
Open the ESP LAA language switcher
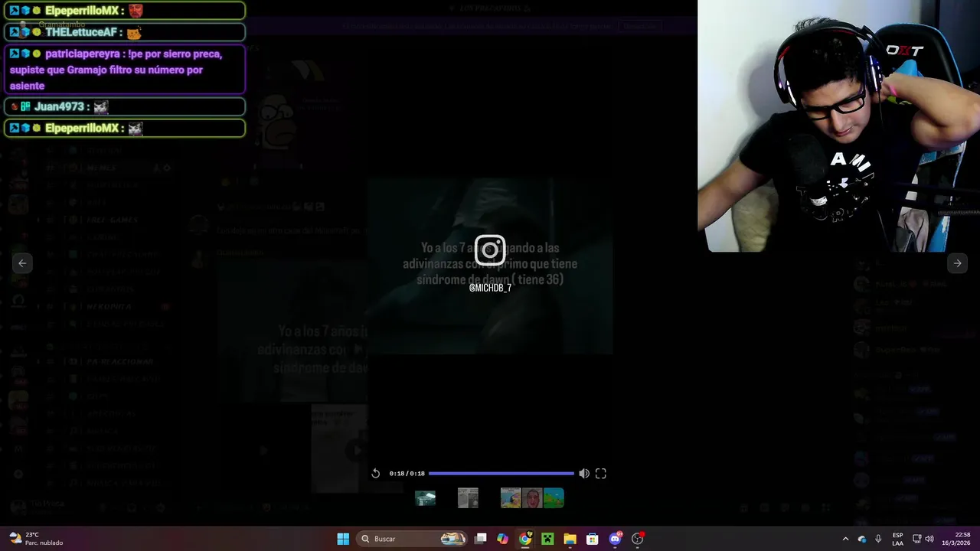click(x=897, y=539)
